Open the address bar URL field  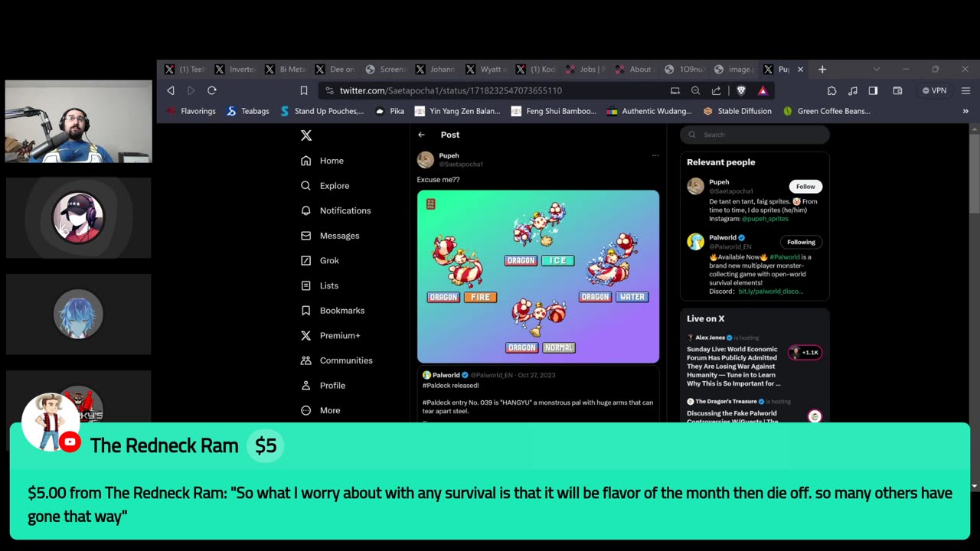[x=494, y=90]
